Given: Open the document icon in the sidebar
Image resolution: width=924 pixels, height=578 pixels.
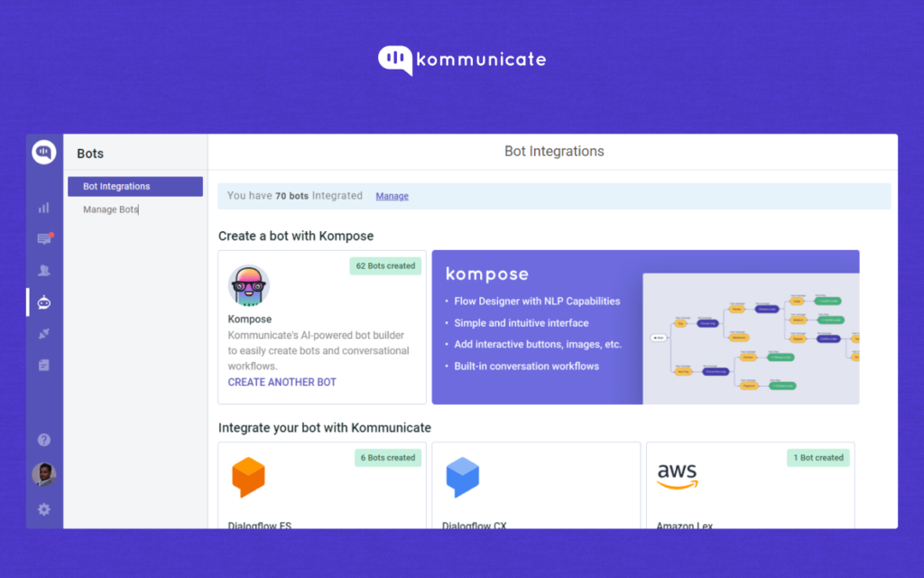Looking at the screenshot, I should click(x=44, y=365).
